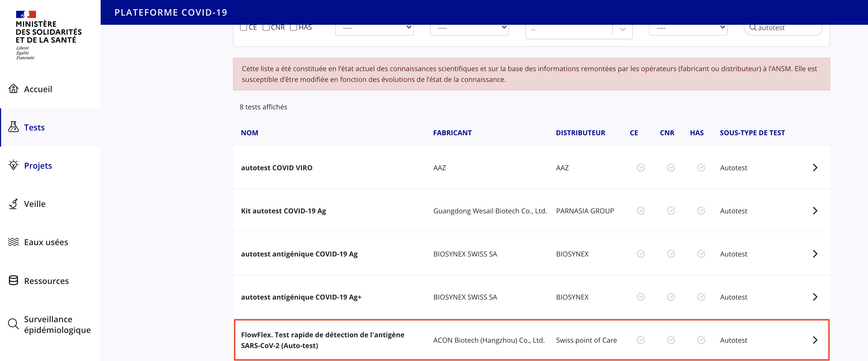Click CNR check icon for Kit autotest COVID-19 Ag
Screen dimensions: 868x361
671,211
